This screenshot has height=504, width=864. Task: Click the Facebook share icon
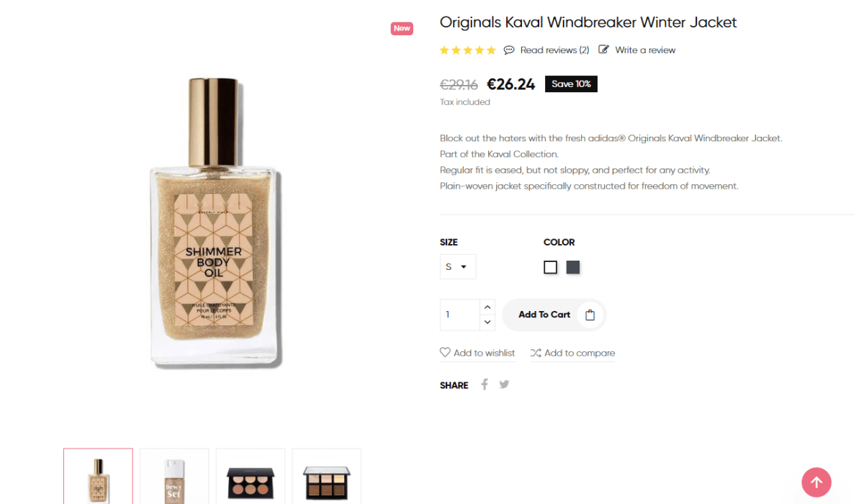[x=485, y=384]
